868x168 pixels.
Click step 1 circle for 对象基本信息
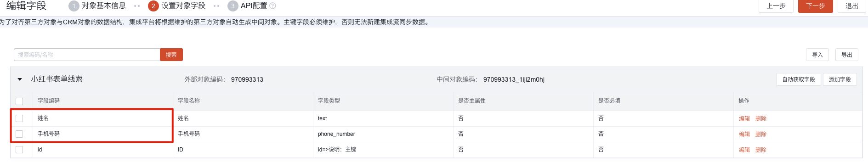[74, 6]
